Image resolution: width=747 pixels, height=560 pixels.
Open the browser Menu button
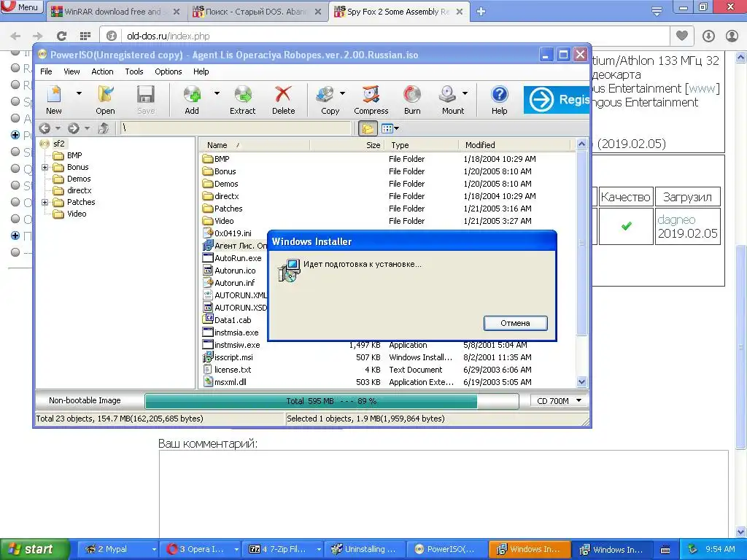21,7
